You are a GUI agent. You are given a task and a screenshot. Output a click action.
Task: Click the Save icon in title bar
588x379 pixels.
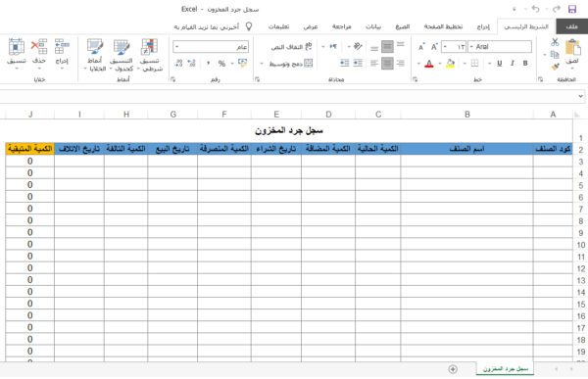coord(572,9)
